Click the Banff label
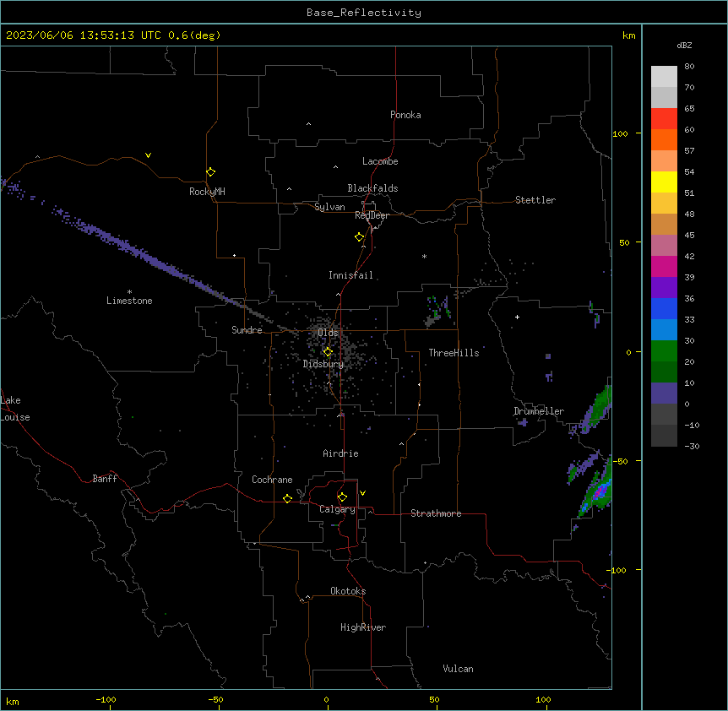Viewport: 728px width, 711px height. click(105, 479)
